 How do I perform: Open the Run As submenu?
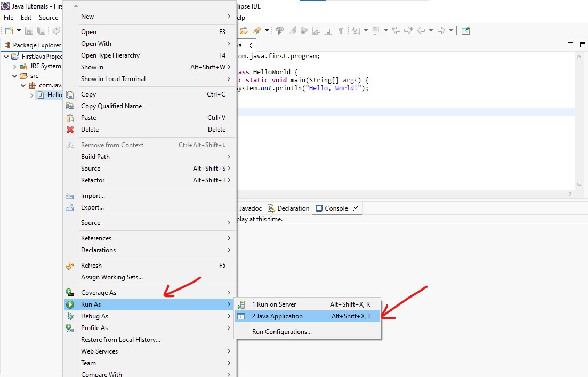pos(150,304)
